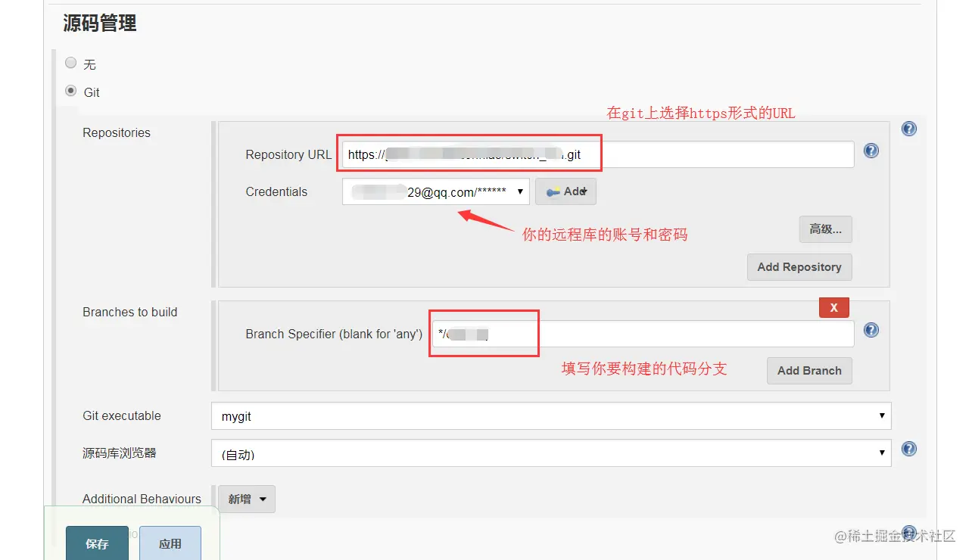Screen dimensions: 972x560
Task: Click the Branch Specifier (blank for 'any') label
Action: click(x=334, y=334)
